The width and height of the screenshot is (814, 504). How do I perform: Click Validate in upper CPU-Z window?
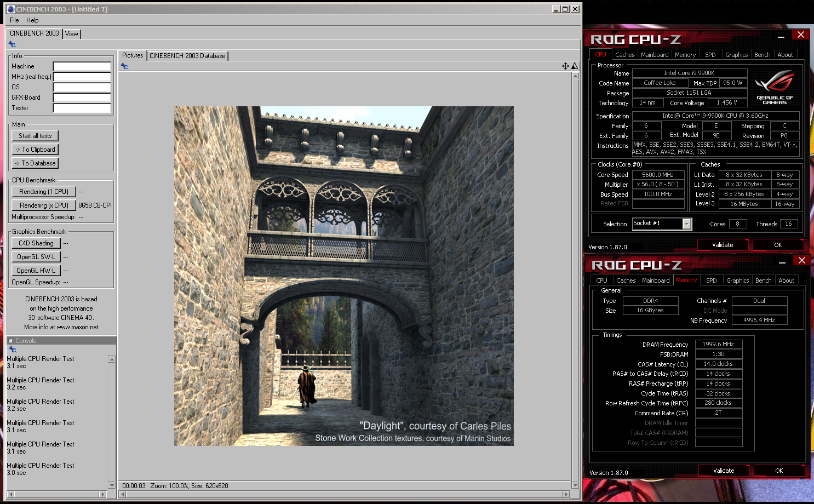[723, 245]
